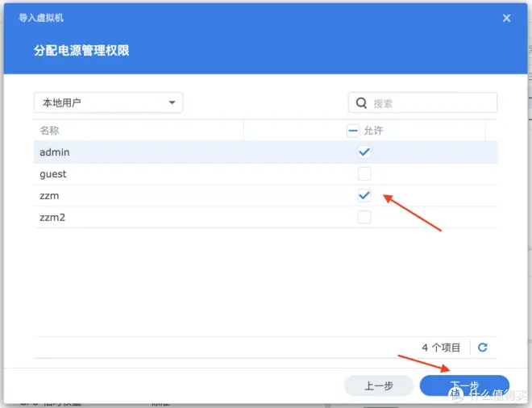This screenshot has height=408, width=532.
Task: Close the 导入虚拟机 dialog
Action: [506, 18]
